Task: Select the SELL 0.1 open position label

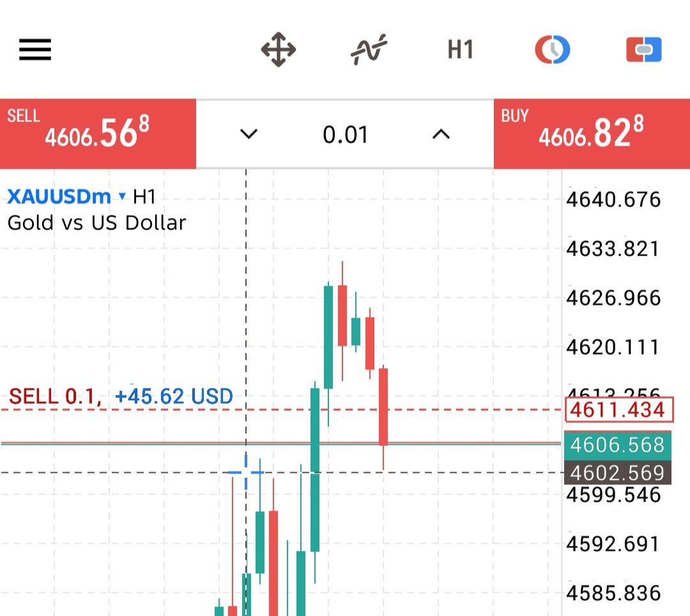Action: pos(55,396)
